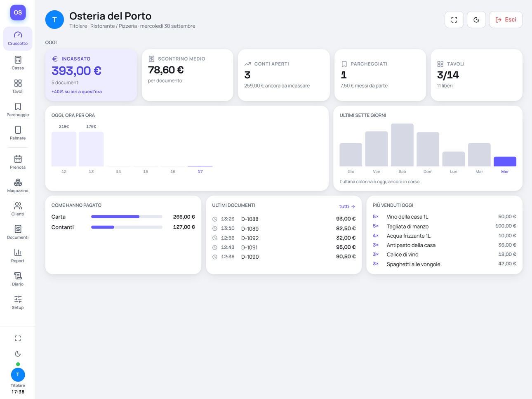This screenshot has height=399, width=532.
Task: Open document D-1088
Action: (x=284, y=219)
